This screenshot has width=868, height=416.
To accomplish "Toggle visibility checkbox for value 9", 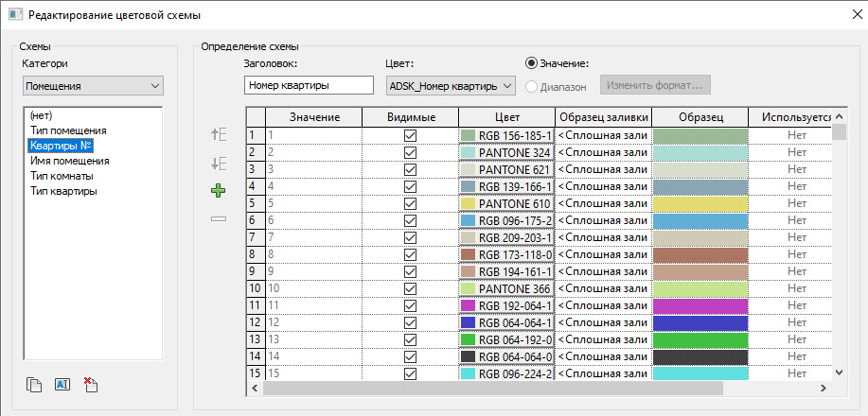I will 410,271.
